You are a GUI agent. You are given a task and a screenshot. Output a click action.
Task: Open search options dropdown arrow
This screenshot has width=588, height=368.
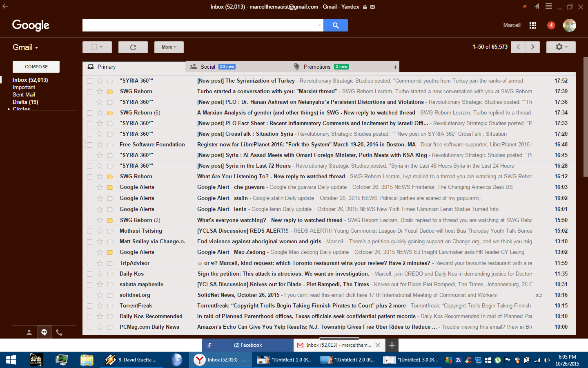click(x=319, y=25)
